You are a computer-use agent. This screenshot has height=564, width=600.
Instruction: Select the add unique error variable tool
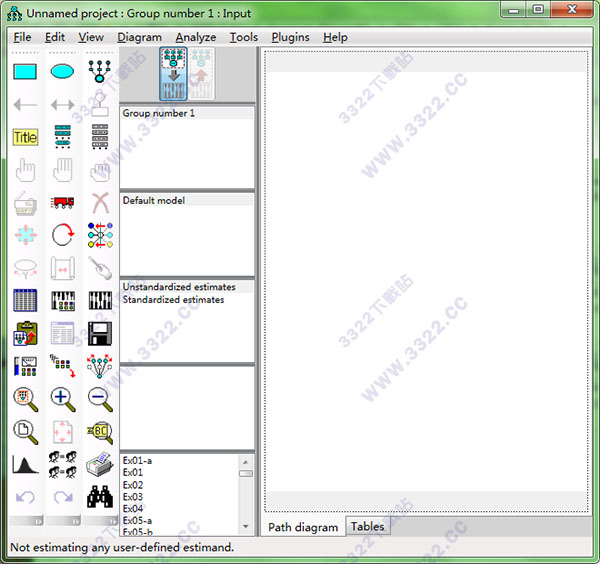[100, 104]
